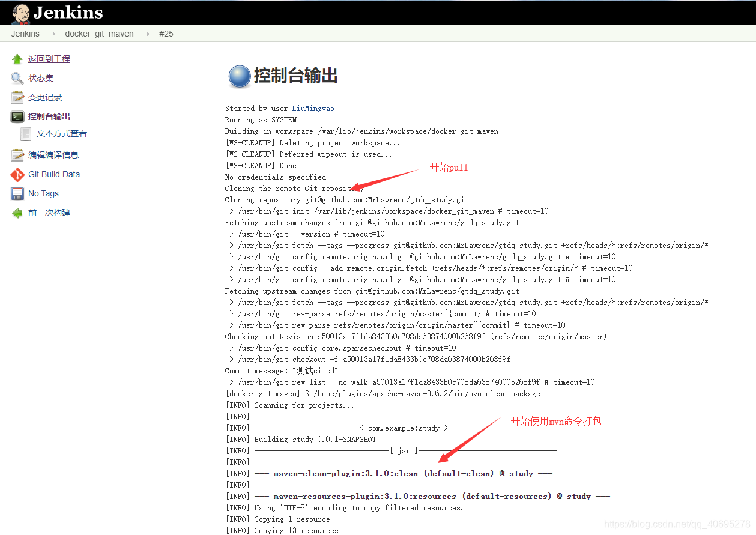The height and width of the screenshot is (535, 756).
Task: Click the 'Running as SYSTEM' log line
Action: pyautogui.click(x=261, y=120)
